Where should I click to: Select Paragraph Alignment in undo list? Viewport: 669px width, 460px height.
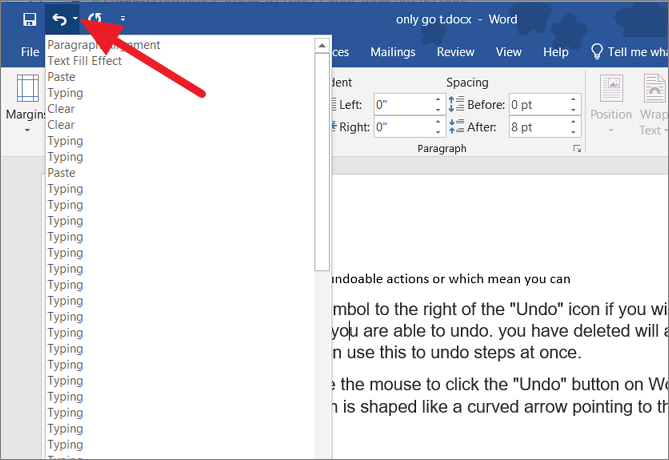coord(180,45)
